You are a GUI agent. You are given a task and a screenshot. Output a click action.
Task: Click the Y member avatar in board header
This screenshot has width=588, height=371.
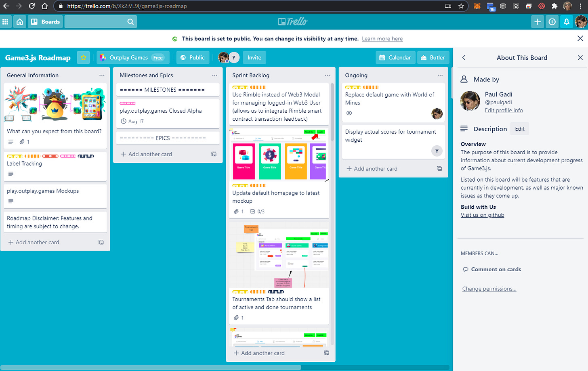(234, 58)
